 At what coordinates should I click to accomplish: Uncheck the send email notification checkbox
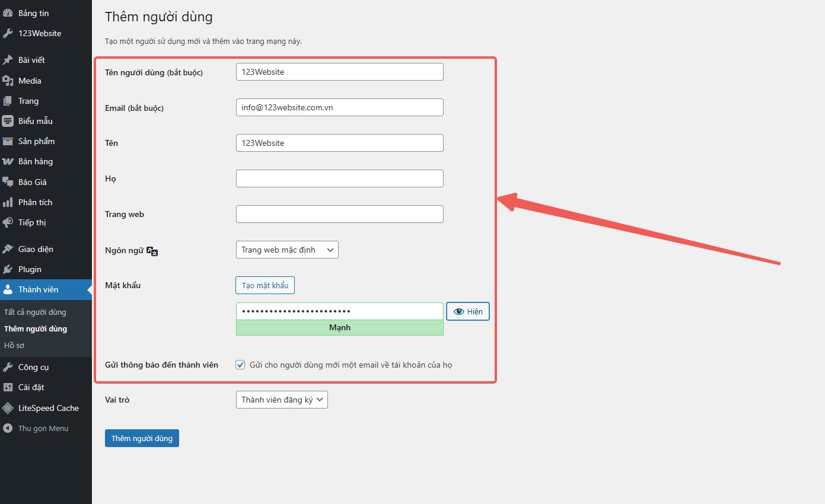pos(240,365)
